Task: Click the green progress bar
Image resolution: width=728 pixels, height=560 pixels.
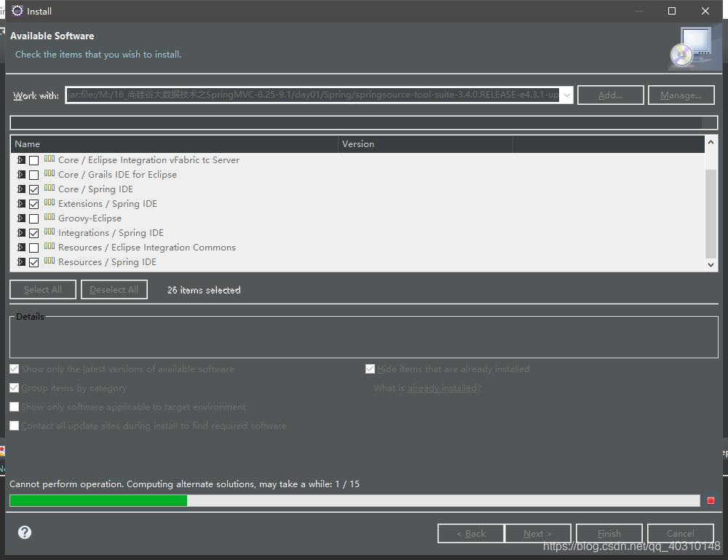Action: pyautogui.click(x=98, y=500)
